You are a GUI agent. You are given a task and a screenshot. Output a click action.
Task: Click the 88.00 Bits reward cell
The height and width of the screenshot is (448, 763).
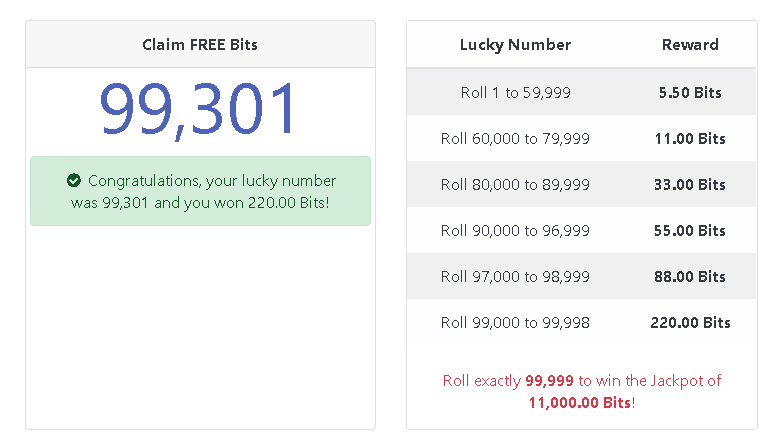tap(690, 277)
